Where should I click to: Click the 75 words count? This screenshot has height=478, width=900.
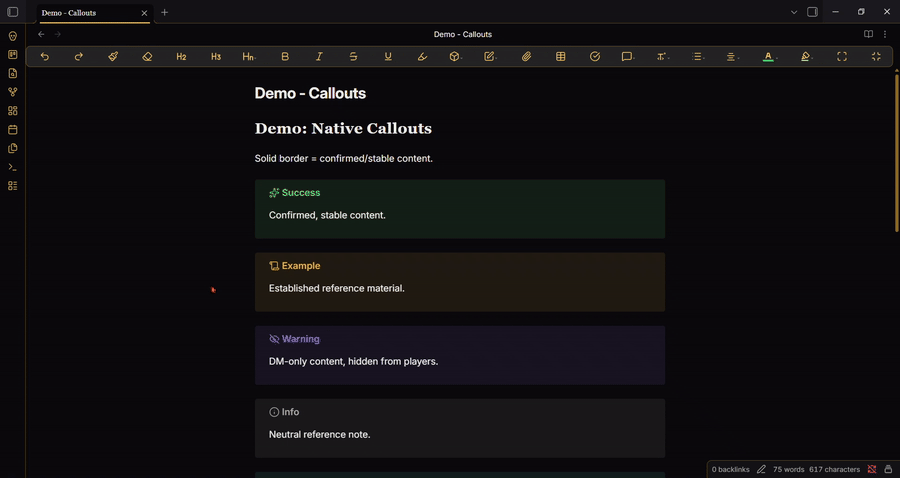tap(788, 469)
